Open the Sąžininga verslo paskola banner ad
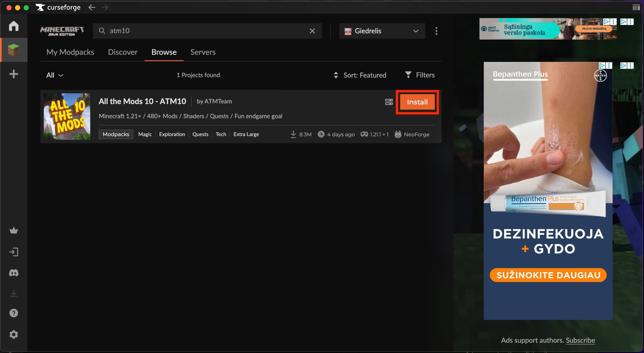The height and width of the screenshot is (353, 644). pos(548,29)
